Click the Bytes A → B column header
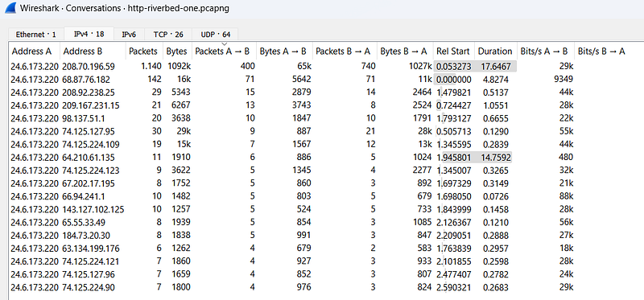Viewport: 644px width, 300px height. 285,51
